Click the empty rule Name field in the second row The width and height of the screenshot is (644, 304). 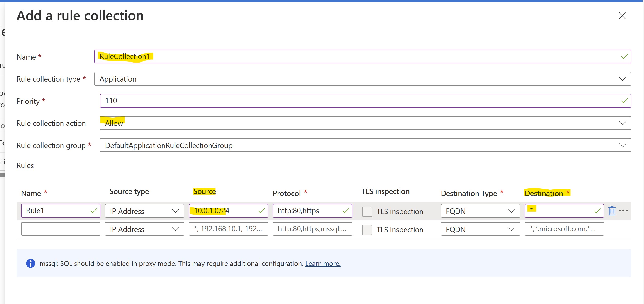pyautogui.click(x=61, y=229)
